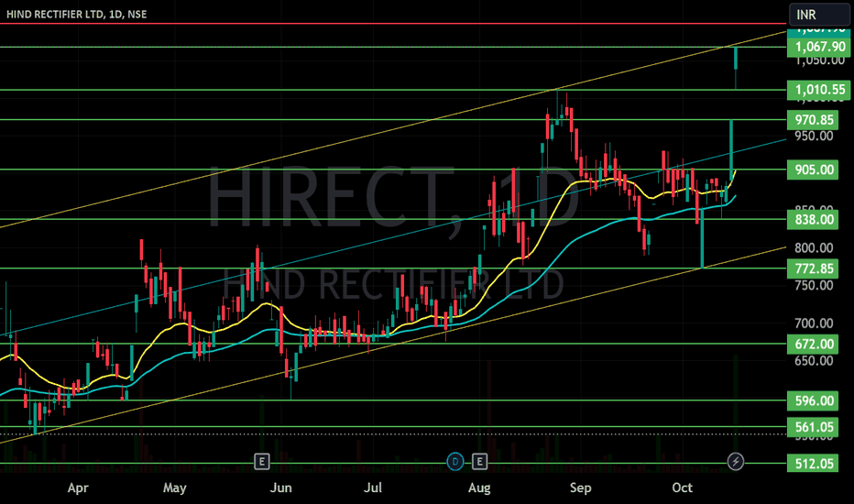The image size is (854, 504).
Task: Select the 905.00 price level label
Action: [813, 170]
